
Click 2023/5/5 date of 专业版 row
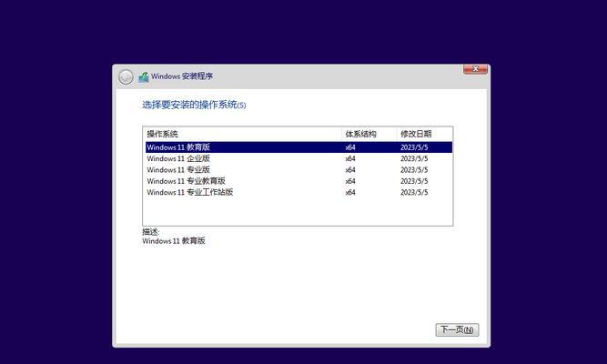[x=414, y=170]
